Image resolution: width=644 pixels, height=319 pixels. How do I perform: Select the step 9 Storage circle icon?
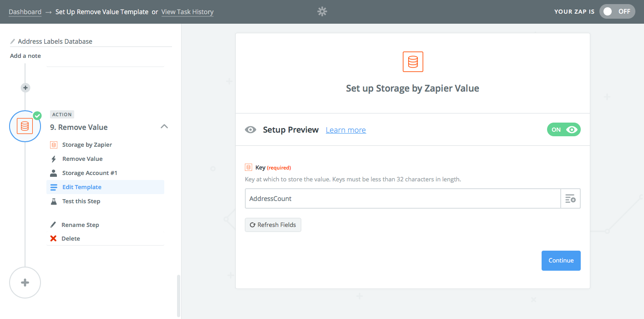click(x=25, y=126)
